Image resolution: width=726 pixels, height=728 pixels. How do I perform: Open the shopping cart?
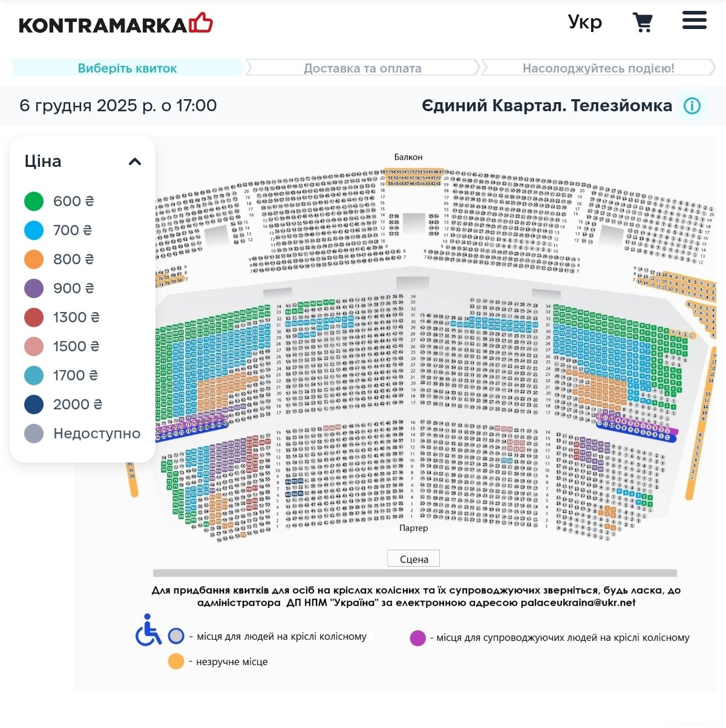(643, 22)
